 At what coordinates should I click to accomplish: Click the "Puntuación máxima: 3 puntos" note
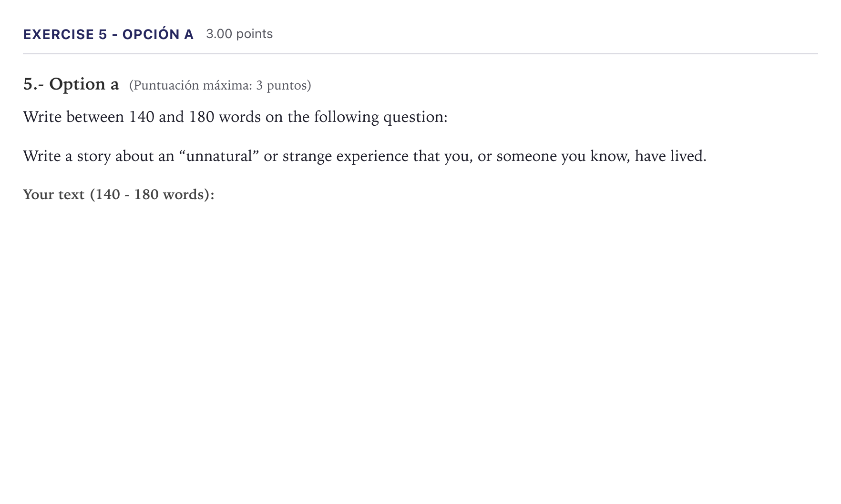(220, 85)
